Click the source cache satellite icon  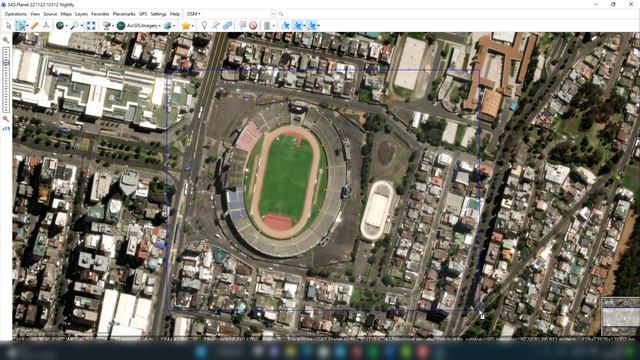pyautogui.click(x=106, y=26)
